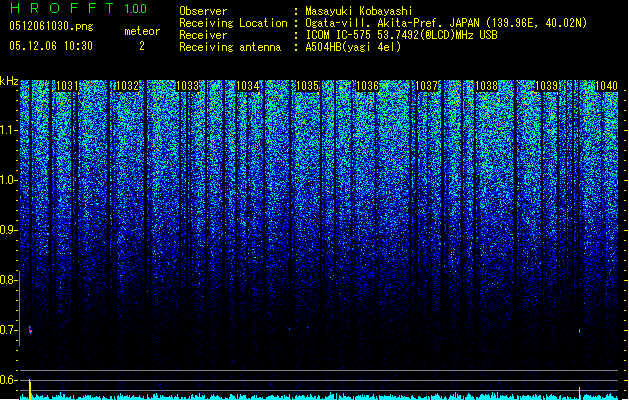Click the 1039 time marker

(x=547, y=86)
